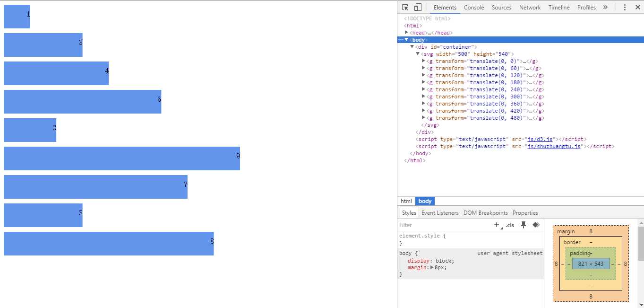Select html in the breadcrumb bar

(x=406, y=201)
